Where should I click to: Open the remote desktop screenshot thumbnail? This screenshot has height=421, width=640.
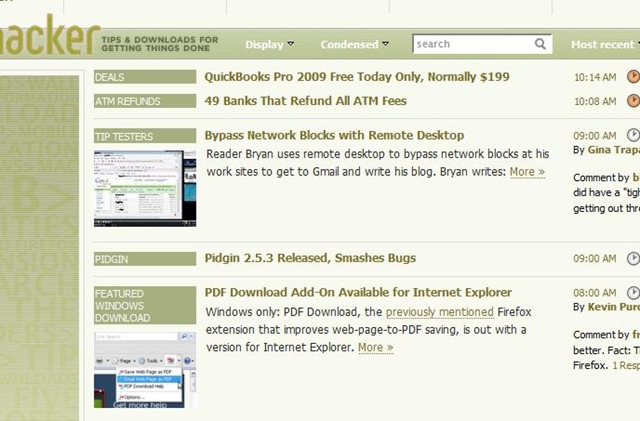tap(145, 188)
